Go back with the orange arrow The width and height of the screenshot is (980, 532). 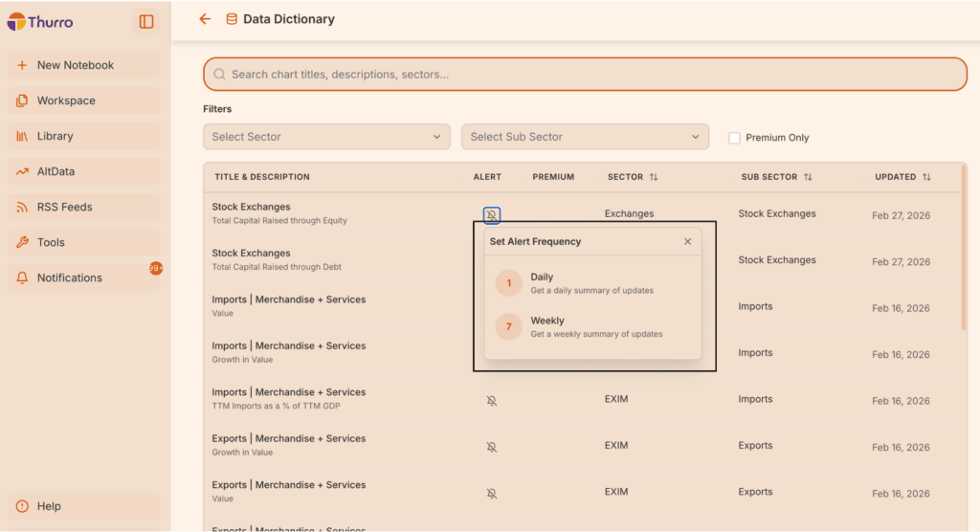205,19
